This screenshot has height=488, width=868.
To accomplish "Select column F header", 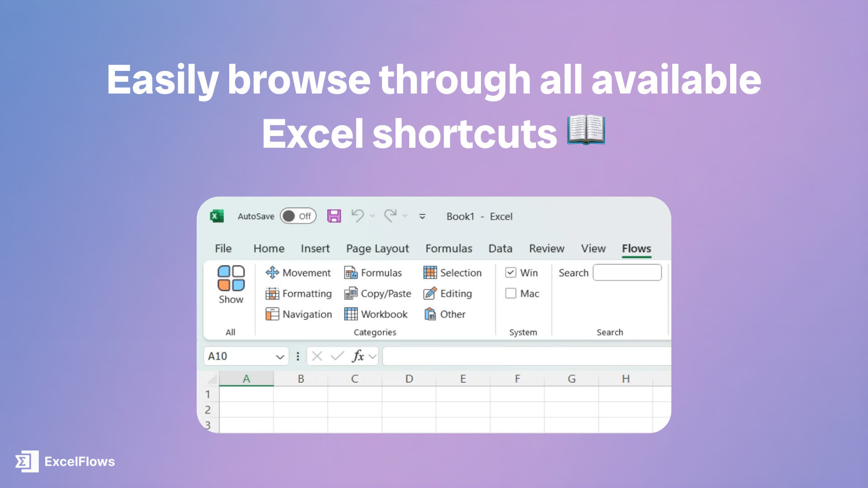I will pyautogui.click(x=517, y=379).
